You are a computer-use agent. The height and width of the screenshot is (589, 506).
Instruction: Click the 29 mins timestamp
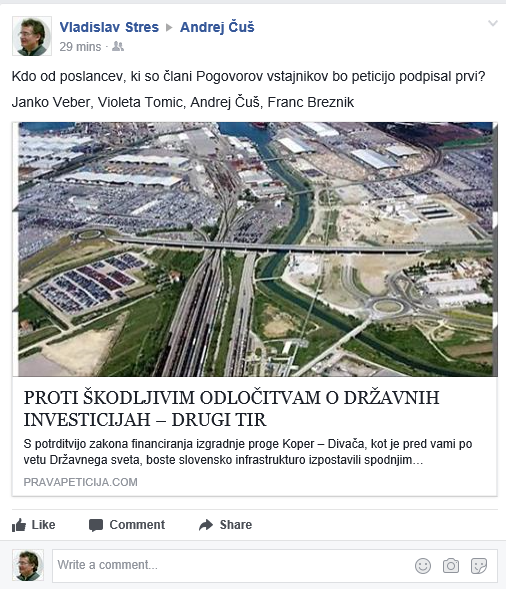(x=80, y=47)
